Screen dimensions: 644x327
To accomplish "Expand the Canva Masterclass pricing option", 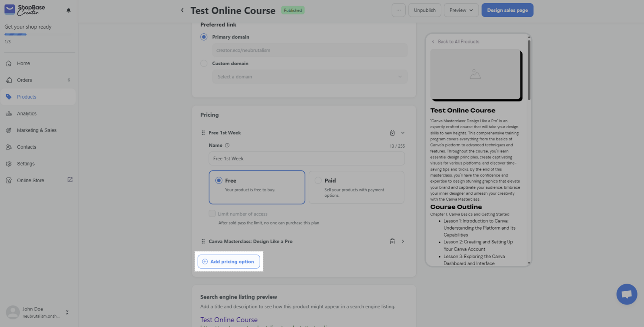I will [x=403, y=241].
